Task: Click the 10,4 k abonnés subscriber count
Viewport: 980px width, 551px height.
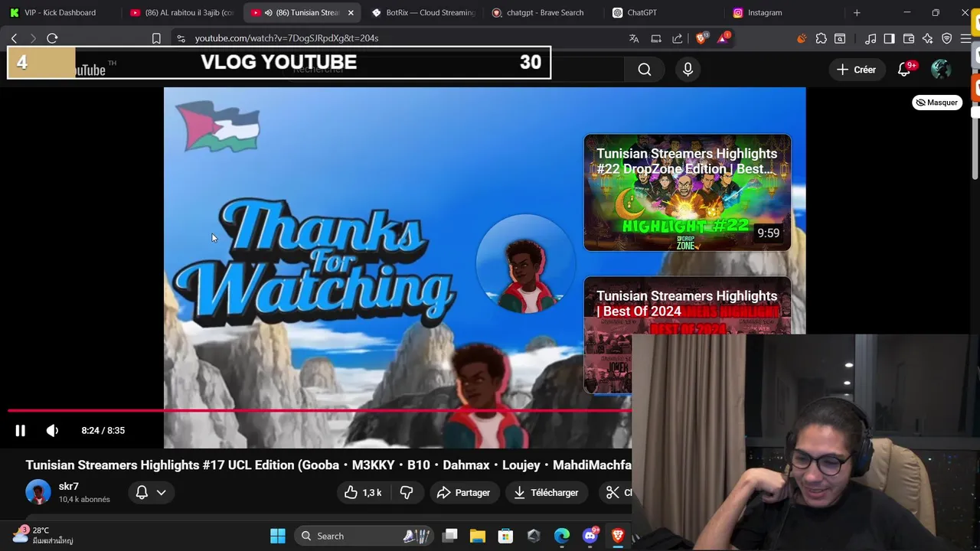Action: click(84, 500)
